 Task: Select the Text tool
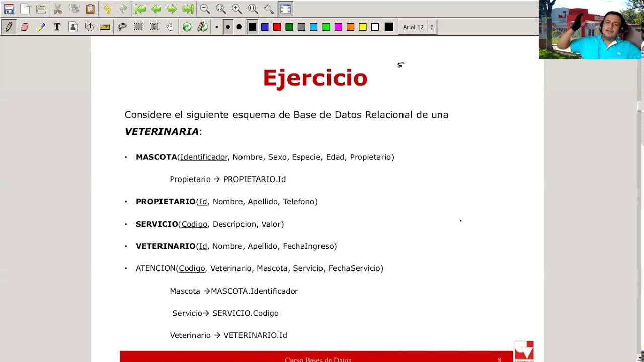(57, 27)
